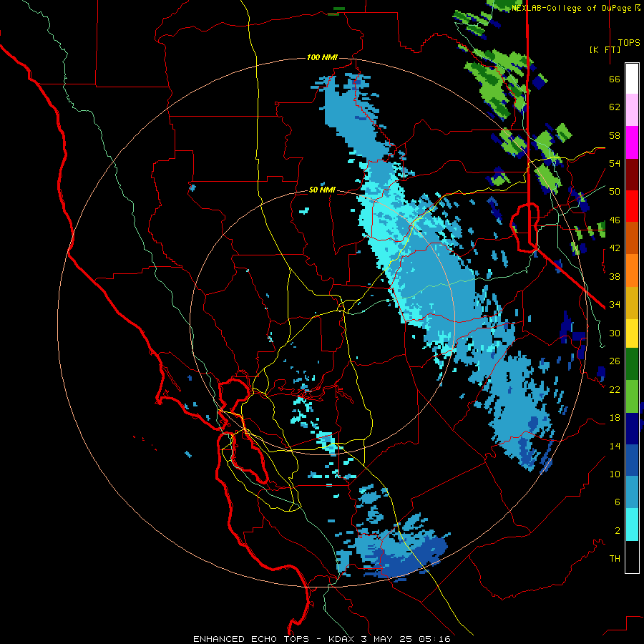
Task: Click the dark green legend swatch
Action: pyautogui.click(x=632, y=364)
